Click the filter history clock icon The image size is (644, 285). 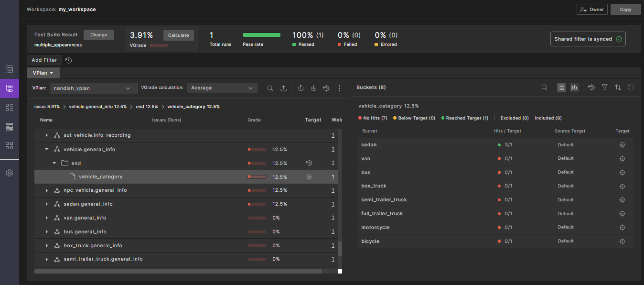pyautogui.click(x=69, y=60)
